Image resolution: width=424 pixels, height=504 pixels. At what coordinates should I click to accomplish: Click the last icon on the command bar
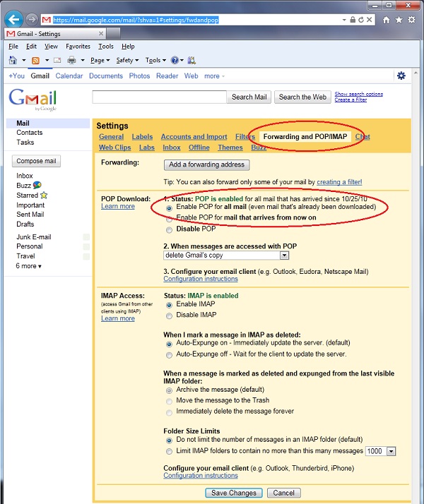[x=192, y=60]
